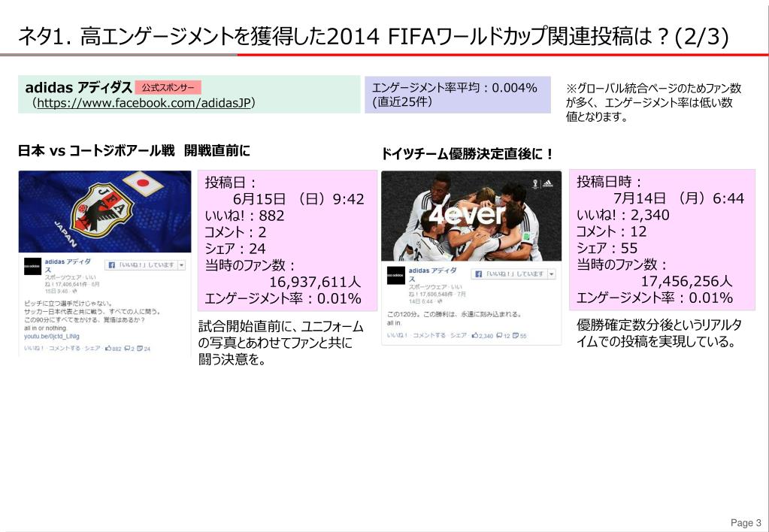The image size is (769, 532).
Task: Click the share icon beside 55
Action: coord(516,336)
